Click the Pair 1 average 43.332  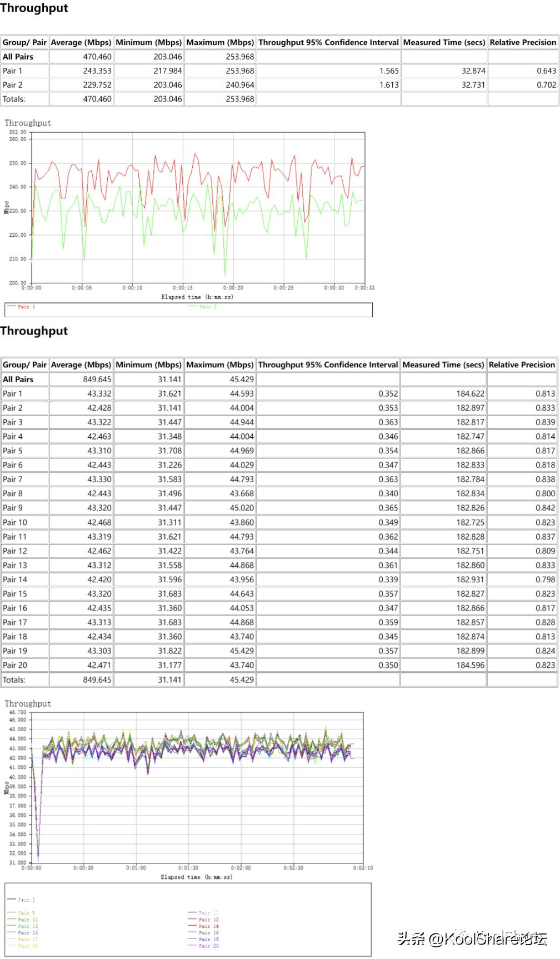(99, 393)
